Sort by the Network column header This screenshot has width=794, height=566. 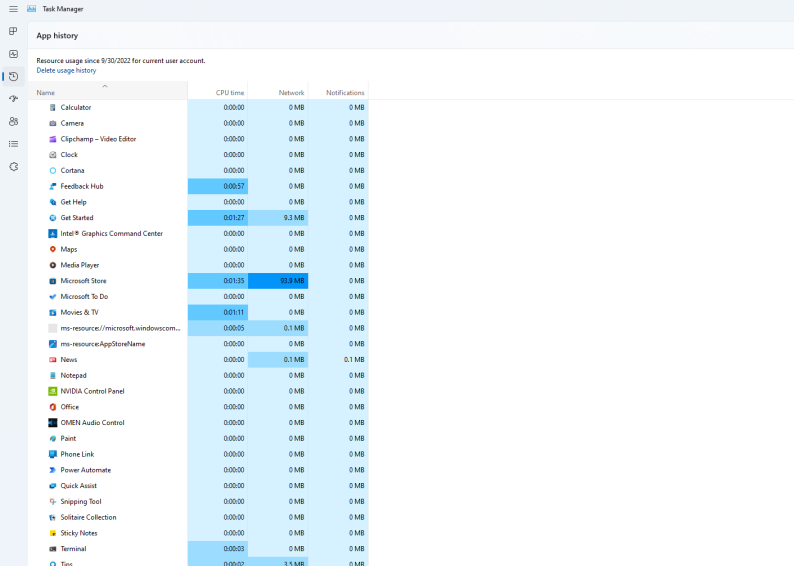[278, 93]
